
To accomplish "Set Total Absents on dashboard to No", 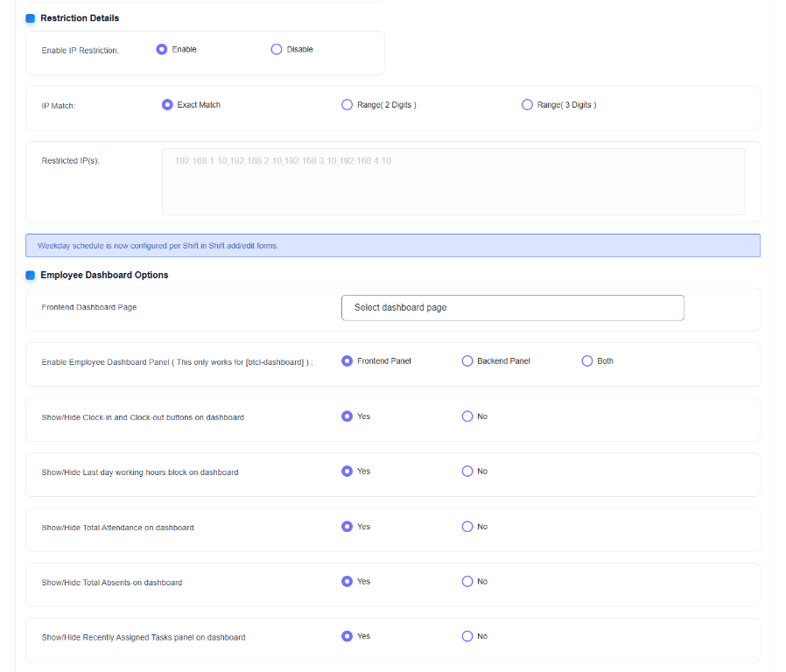I will [x=467, y=581].
